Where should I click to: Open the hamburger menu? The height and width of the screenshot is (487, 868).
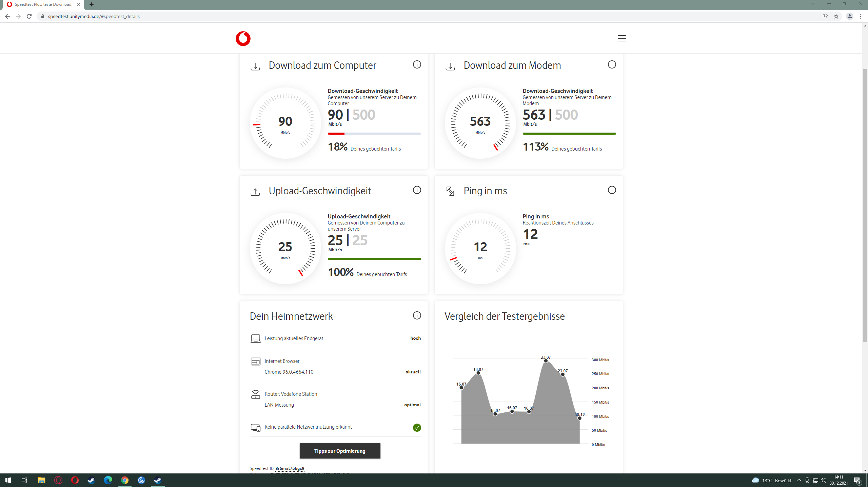(622, 38)
